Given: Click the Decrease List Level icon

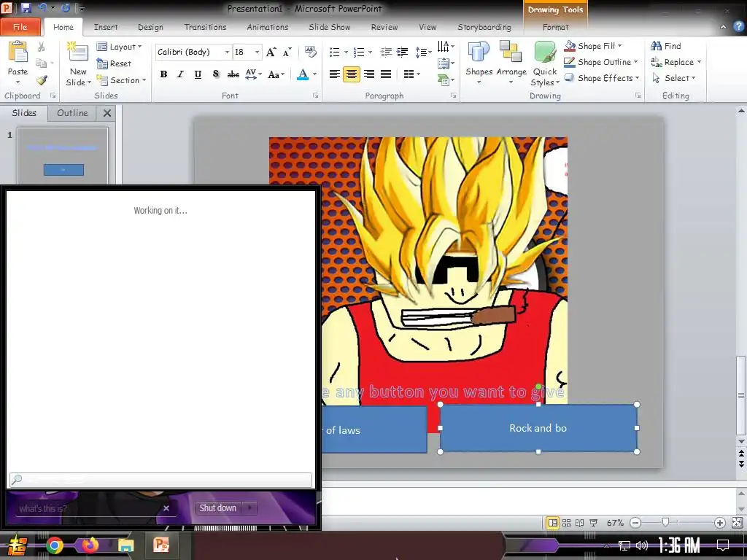Looking at the screenshot, I should [x=386, y=52].
